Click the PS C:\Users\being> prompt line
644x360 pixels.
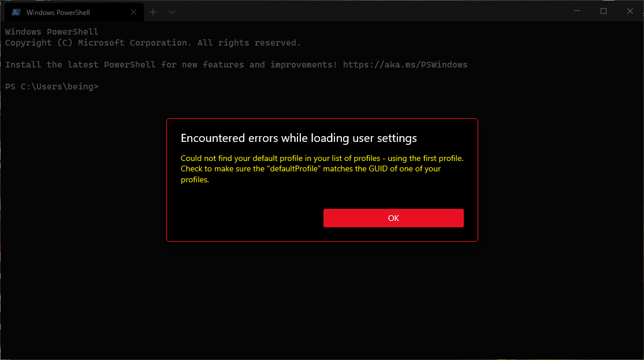coord(52,87)
